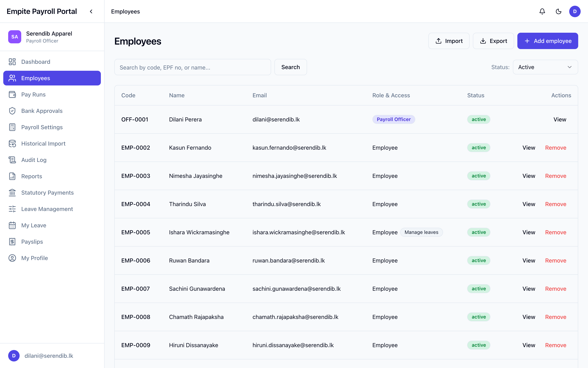This screenshot has width=588, height=368.
Task: Open the Serendib Apparel company switcher
Action: pyautogui.click(x=52, y=37)
